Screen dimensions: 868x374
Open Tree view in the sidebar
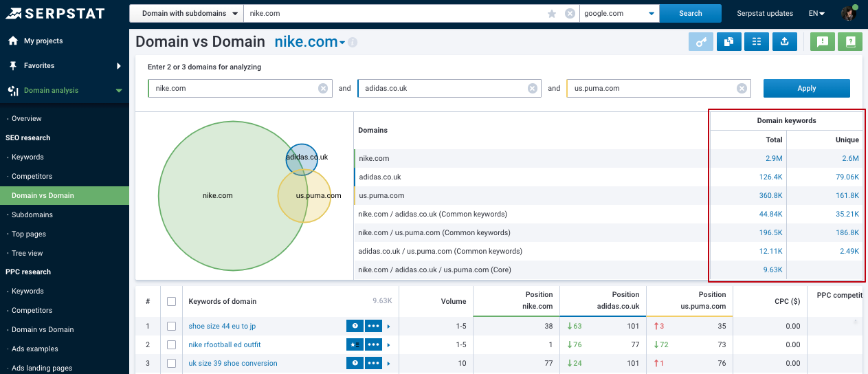point(27,253)
